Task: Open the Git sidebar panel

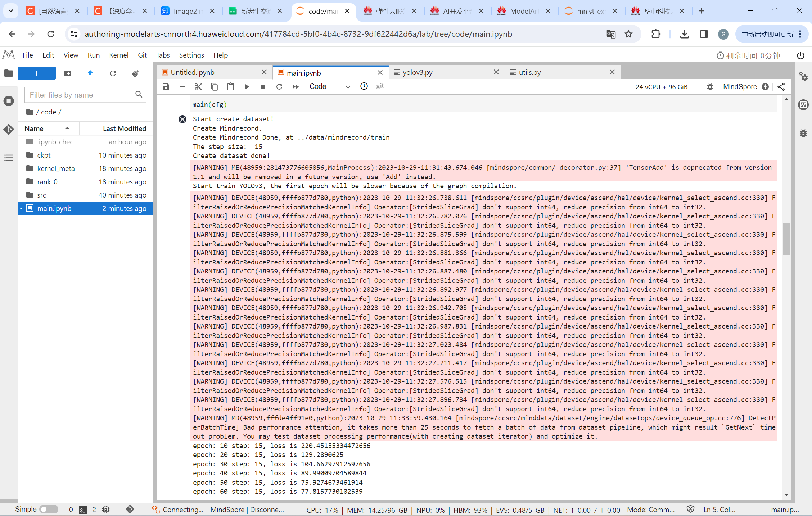Action: tap(9, 129)
